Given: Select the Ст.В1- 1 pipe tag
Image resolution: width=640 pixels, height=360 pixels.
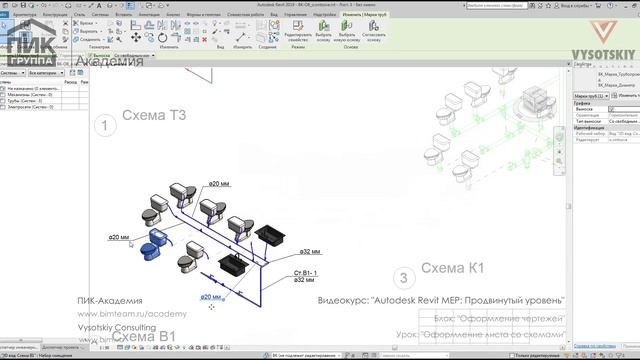Looking at the screenshot, I should pos(305,273).
